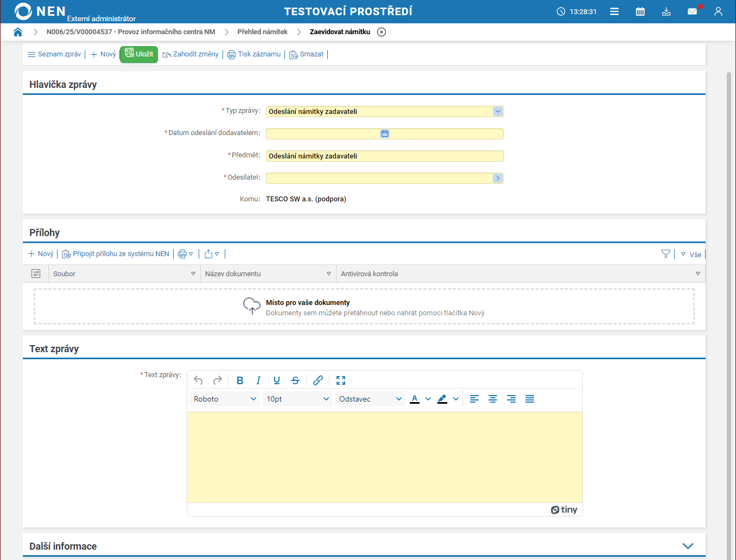Open the text color picker arrow

428,399
